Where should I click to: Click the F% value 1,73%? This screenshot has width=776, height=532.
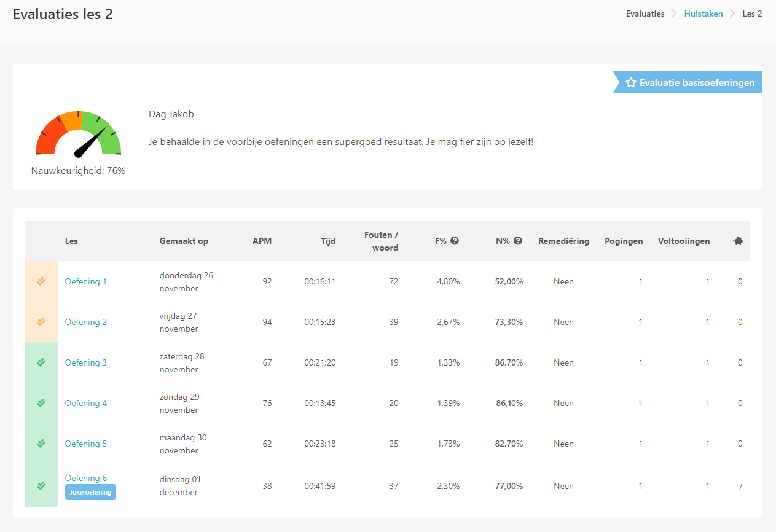(449, 444)
